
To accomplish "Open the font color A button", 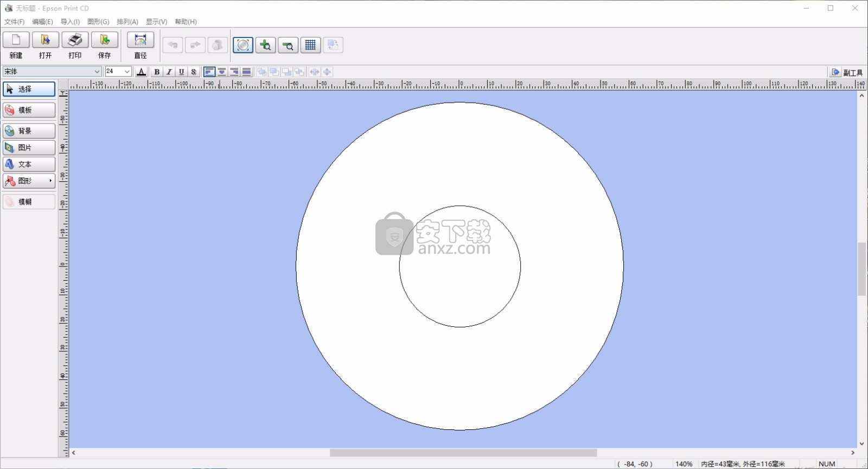I will [142, 72].
